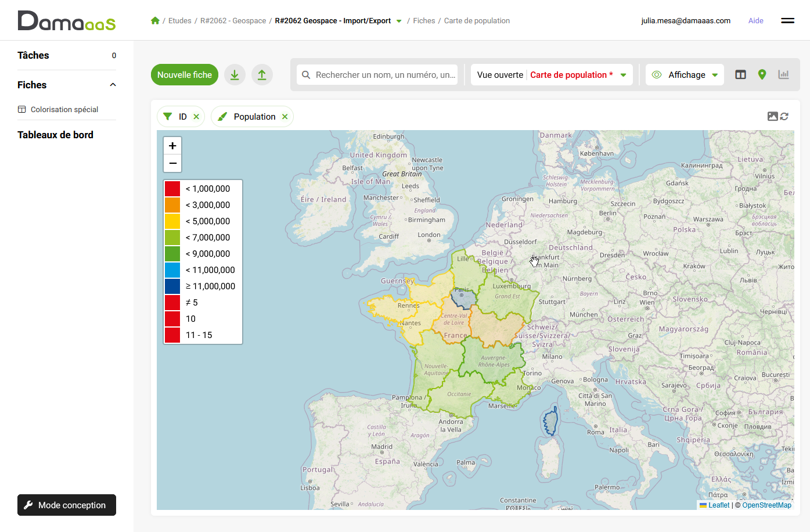Expand the Carte de population view dropdown
810x532 pixels.
(623, 75)
